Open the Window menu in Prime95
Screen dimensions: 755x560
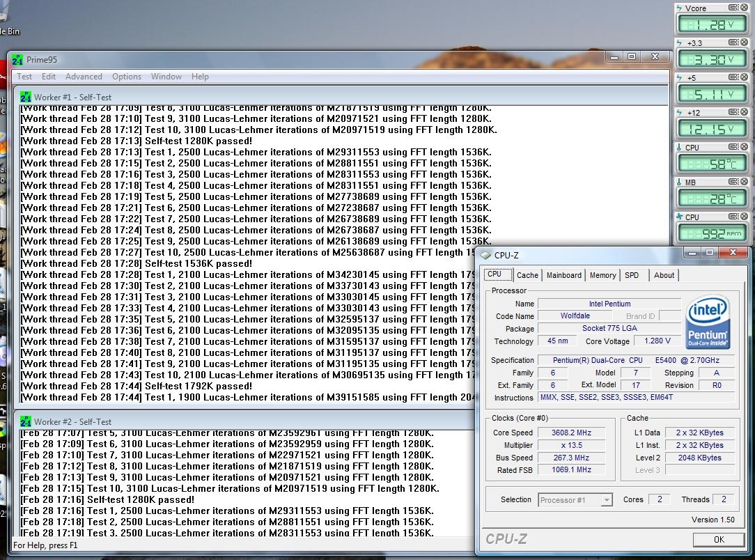pos(166,77)
